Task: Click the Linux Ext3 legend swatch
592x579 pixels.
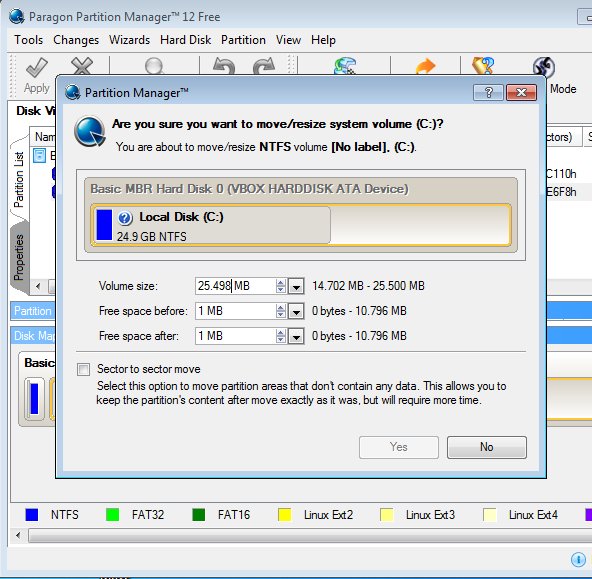Action: point(387,515)
